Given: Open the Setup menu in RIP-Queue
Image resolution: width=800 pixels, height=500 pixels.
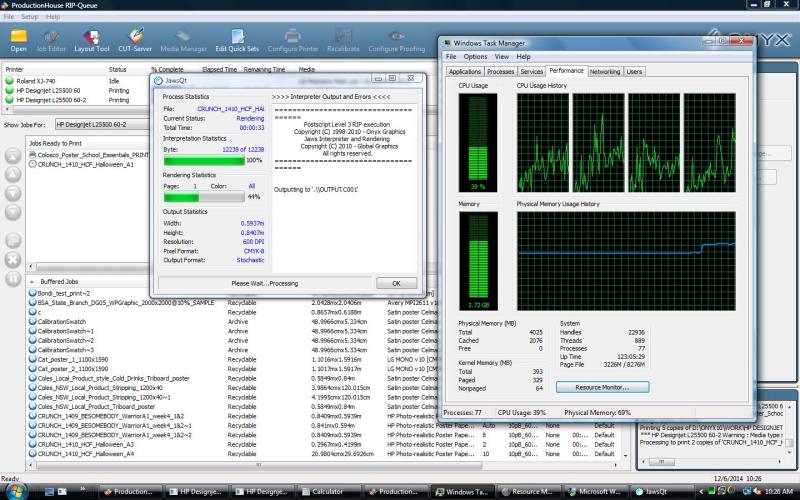Looking at the screenshot, I should (x=30, y=16).
